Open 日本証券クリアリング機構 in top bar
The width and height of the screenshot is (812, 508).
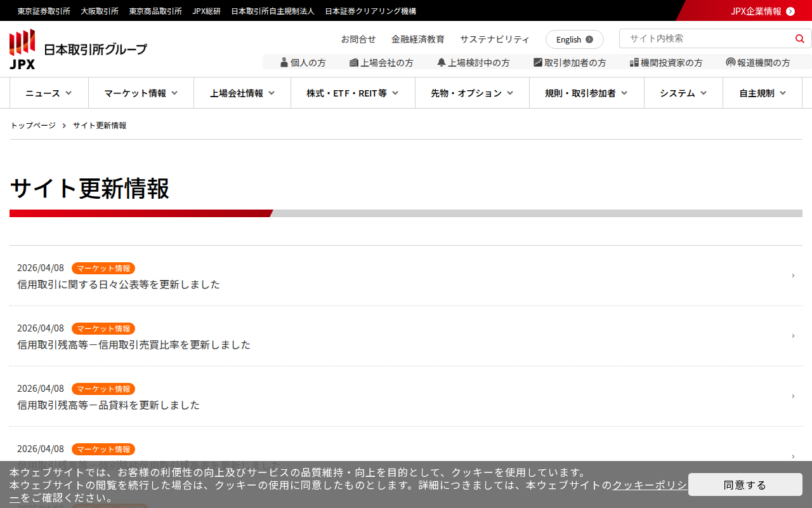click(370, 11)
